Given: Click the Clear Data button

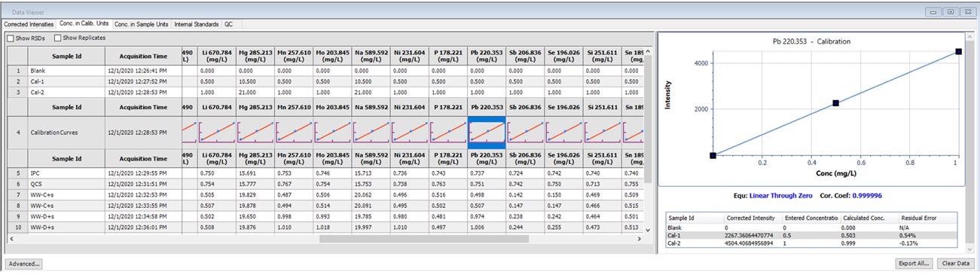Looking at the screenshot, I should 956,264.
